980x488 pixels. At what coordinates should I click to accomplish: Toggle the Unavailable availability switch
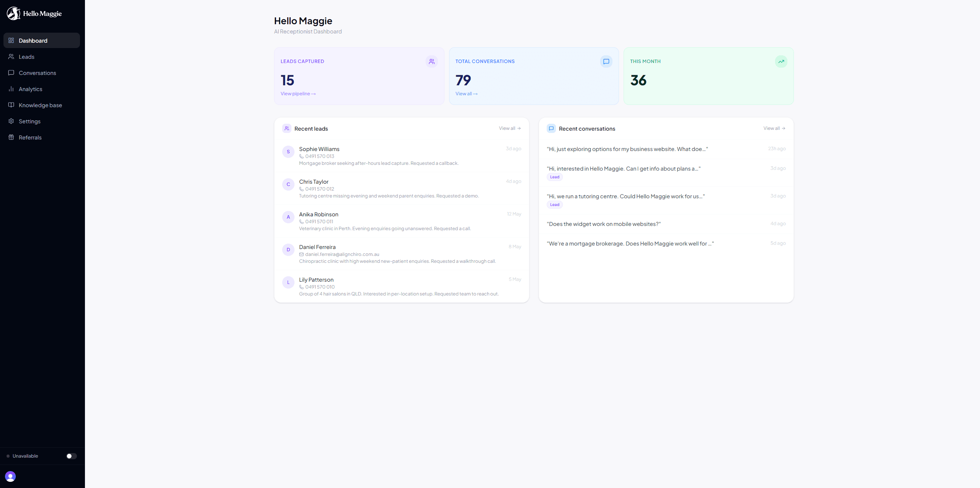coord(72,456)
